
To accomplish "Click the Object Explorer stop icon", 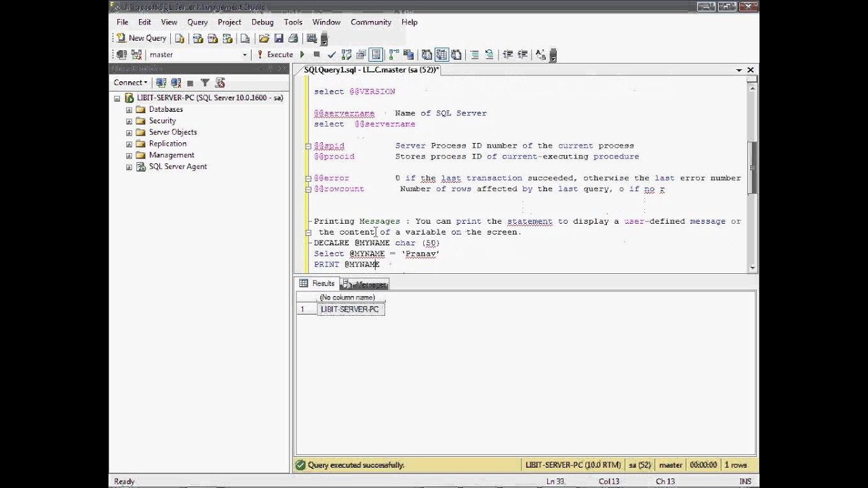I will (190, 83).
